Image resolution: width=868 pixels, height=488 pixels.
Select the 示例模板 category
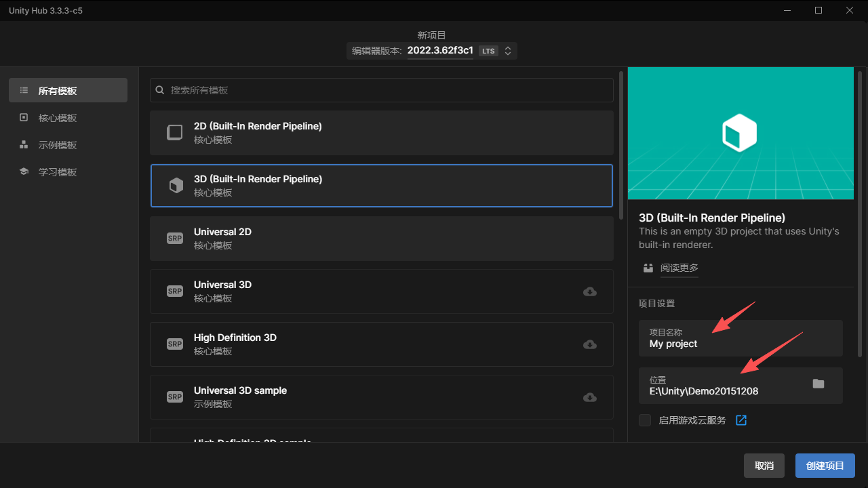click(68, 144)
